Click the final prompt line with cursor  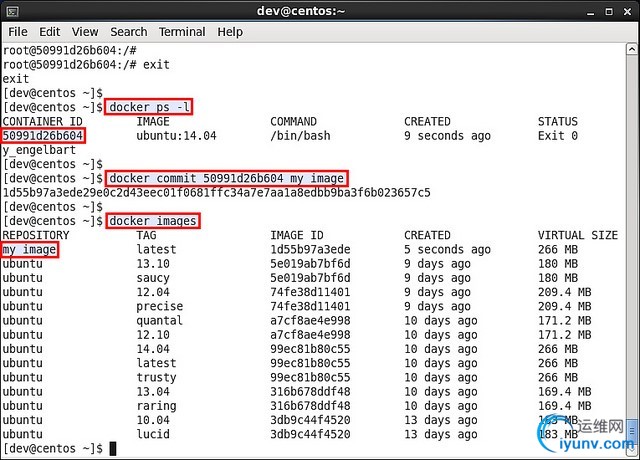(x=60, y=448)
